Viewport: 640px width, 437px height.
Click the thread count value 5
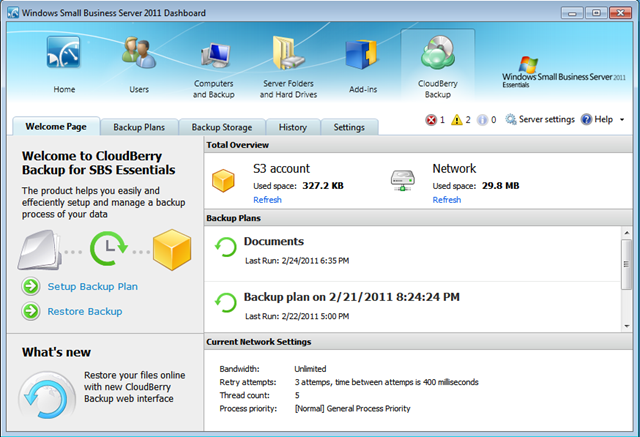coord(297,395)
